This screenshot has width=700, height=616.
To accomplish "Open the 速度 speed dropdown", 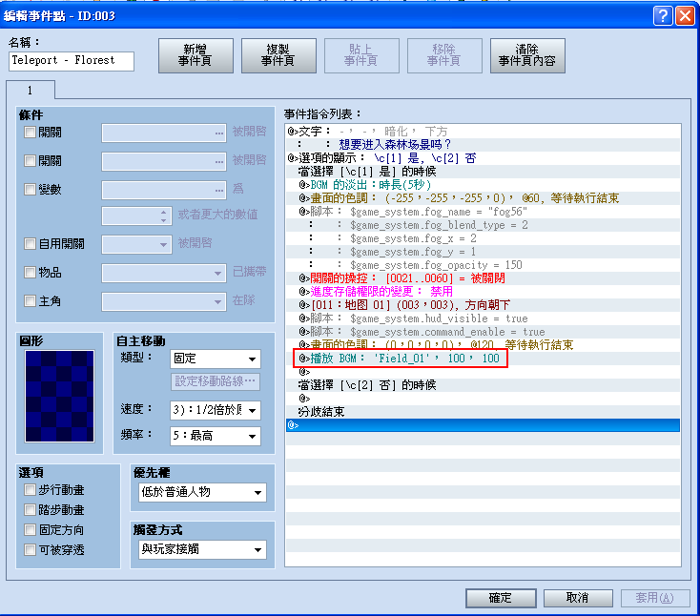I will 216,410.
